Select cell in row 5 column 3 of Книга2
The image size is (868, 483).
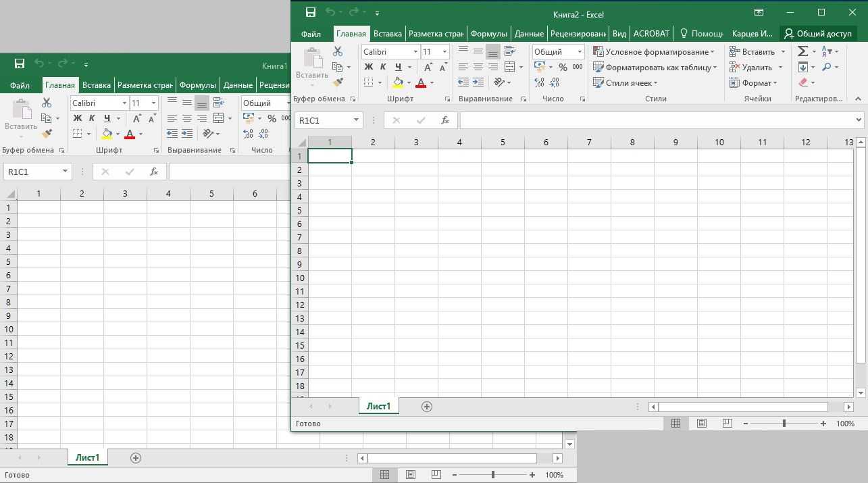(416, 210)
